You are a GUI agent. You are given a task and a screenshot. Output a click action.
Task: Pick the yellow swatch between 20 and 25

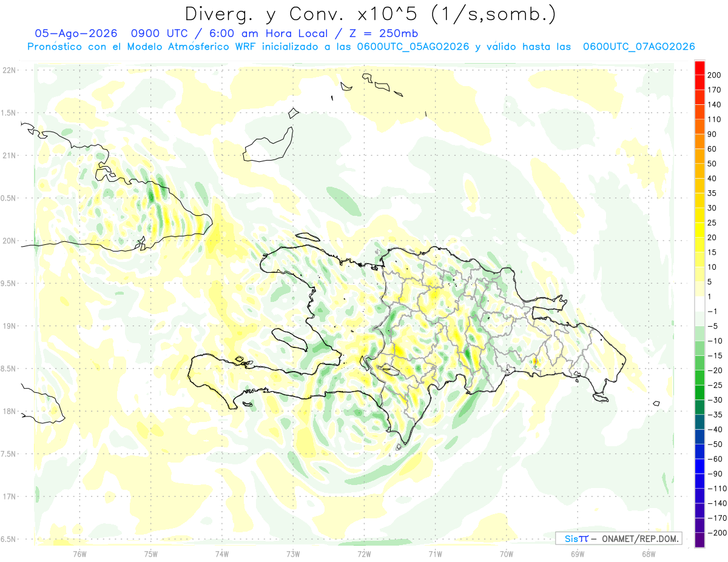coord(699,230)
